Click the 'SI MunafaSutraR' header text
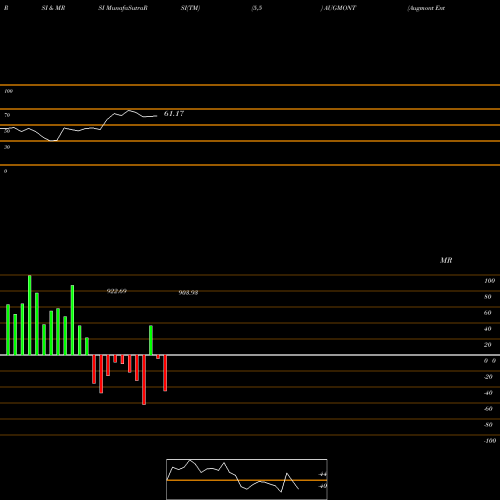Screen dimensions: 500x500 [123, 8]
